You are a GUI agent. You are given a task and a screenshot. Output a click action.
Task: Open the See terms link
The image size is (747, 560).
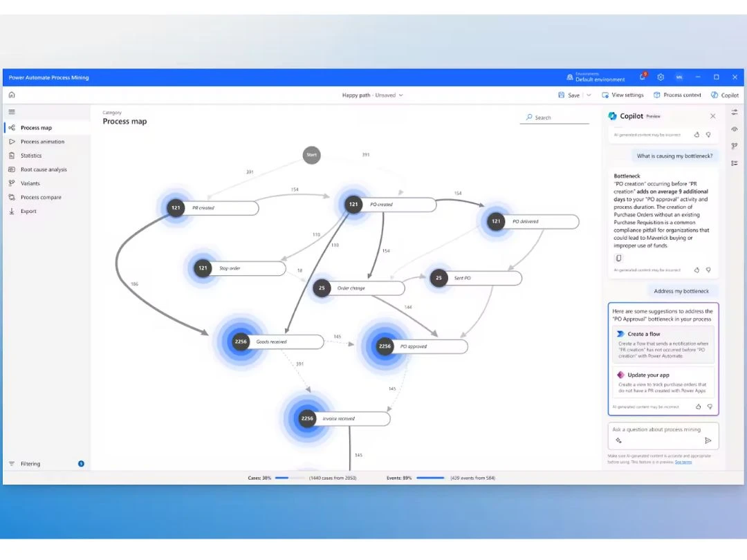[x=683, y=462]
